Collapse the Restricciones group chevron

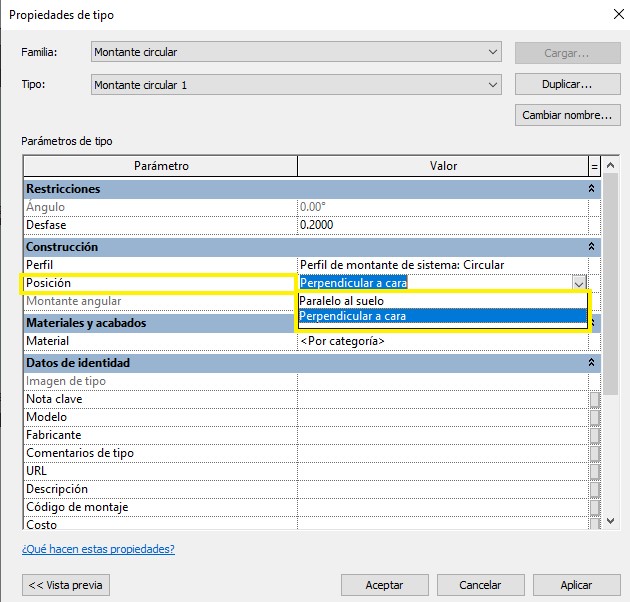click(591, 189)
